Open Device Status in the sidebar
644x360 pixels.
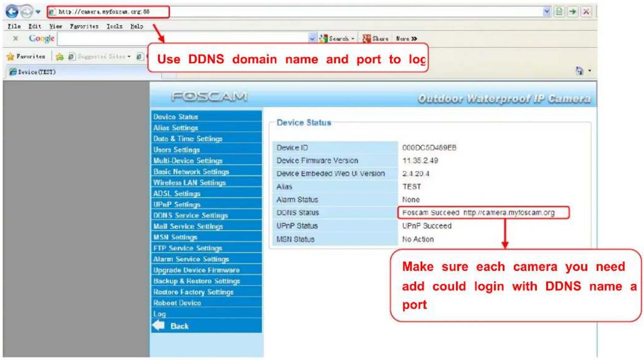click(x=207, y=116)
